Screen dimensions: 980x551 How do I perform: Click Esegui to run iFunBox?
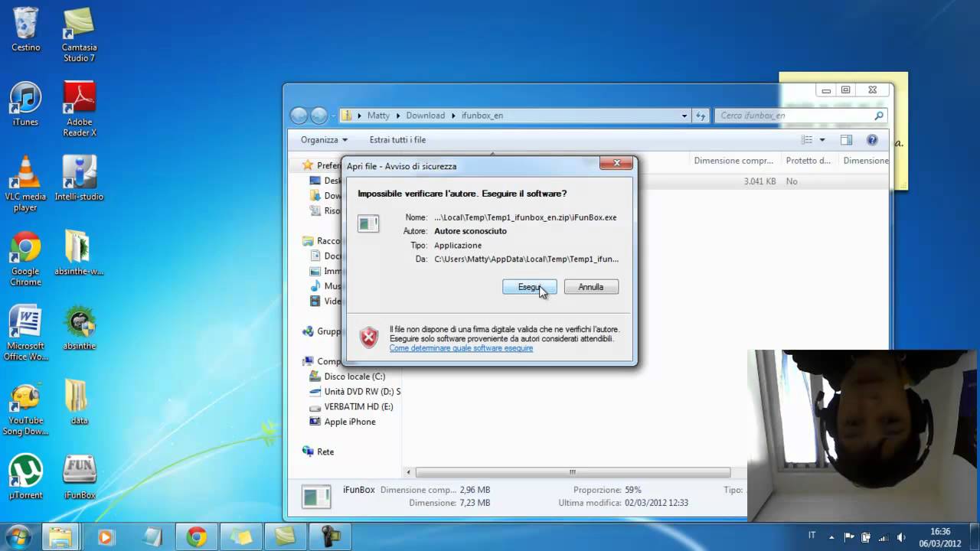tap(529, 287)
